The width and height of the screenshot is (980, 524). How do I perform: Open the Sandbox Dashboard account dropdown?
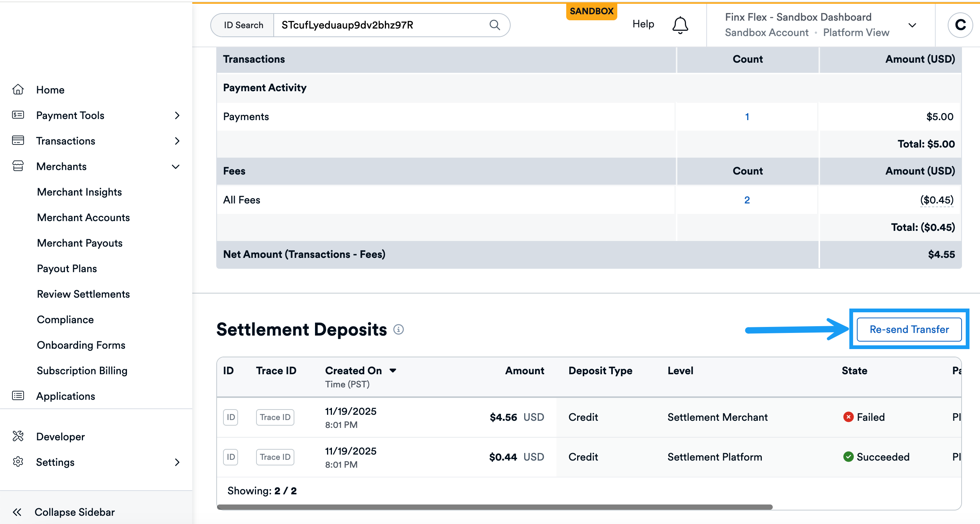click(912, 25)
